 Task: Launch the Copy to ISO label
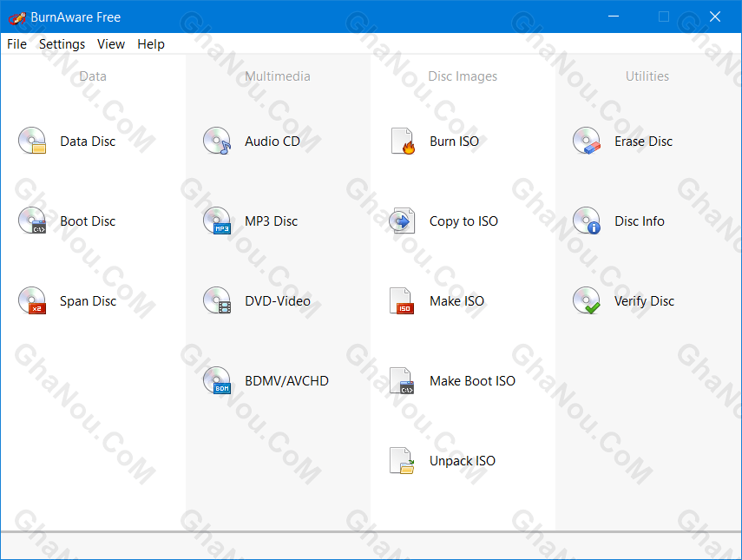(x=463, y=221)
